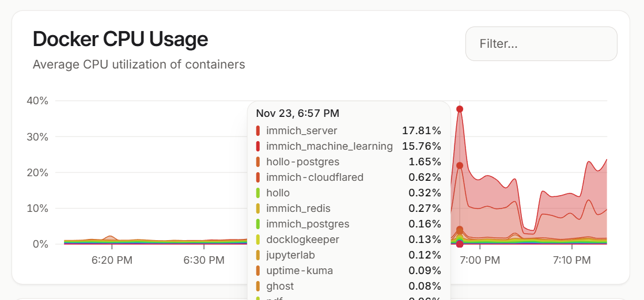Screen dimensions: 644x300
Task: Click the chart peak point near 38%
Action: pyautogui.click(x=460, y=109)
